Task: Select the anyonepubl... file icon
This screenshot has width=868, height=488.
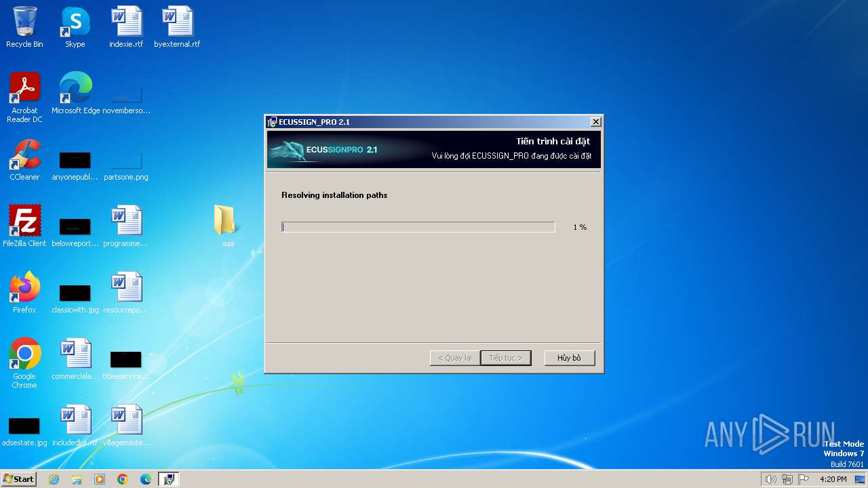Action: [x=75, y=165]
